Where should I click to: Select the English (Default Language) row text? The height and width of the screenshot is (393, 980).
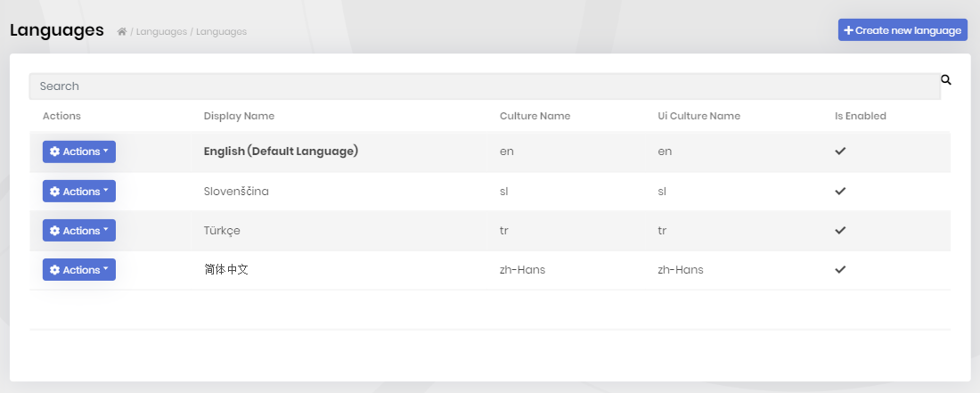click(x=281, y=151)
